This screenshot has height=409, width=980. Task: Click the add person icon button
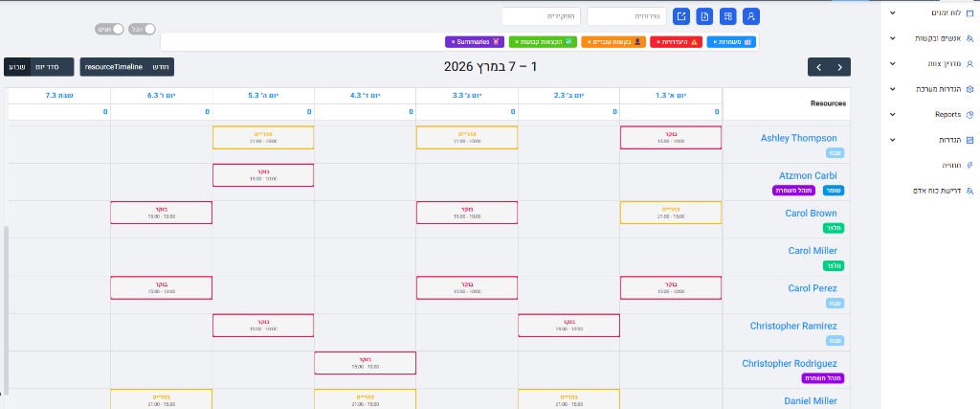click(x=752, y=16)
